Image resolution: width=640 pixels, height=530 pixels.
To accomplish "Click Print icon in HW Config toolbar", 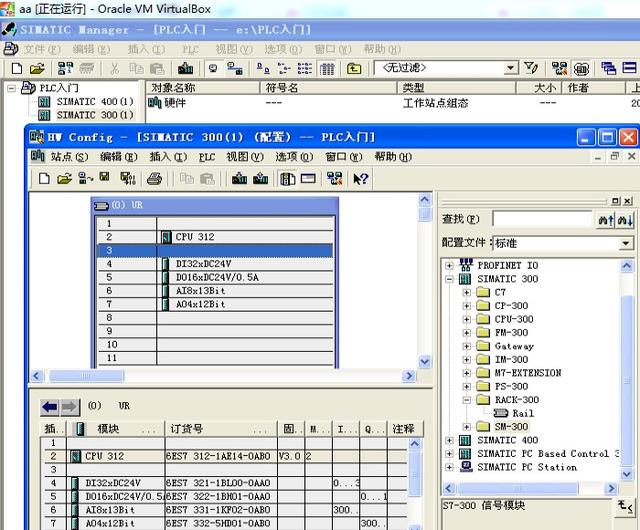I will (154, 178).
